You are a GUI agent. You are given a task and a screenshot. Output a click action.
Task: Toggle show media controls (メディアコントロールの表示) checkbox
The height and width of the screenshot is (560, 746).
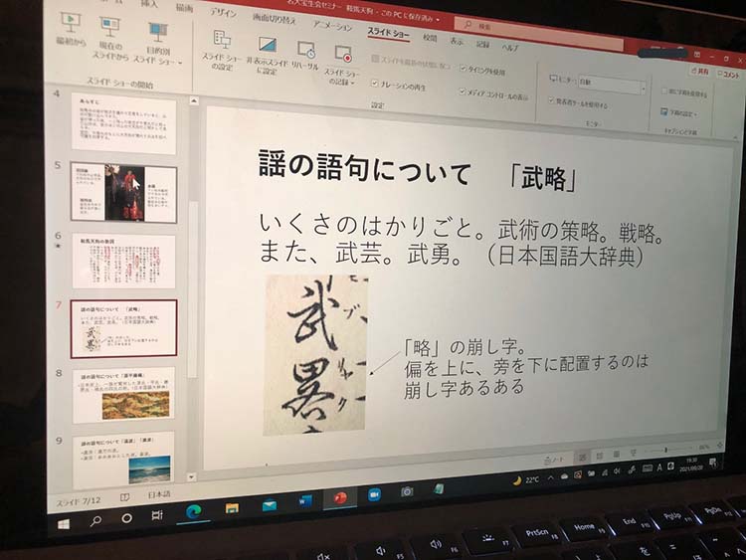tap(462, 92)
